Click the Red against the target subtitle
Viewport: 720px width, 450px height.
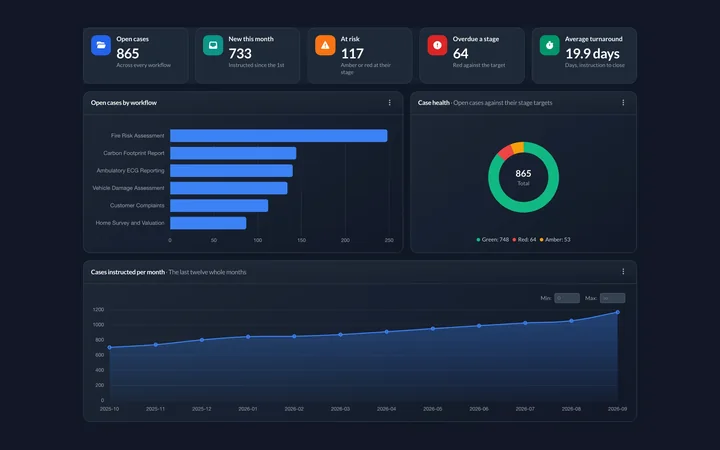479,65
